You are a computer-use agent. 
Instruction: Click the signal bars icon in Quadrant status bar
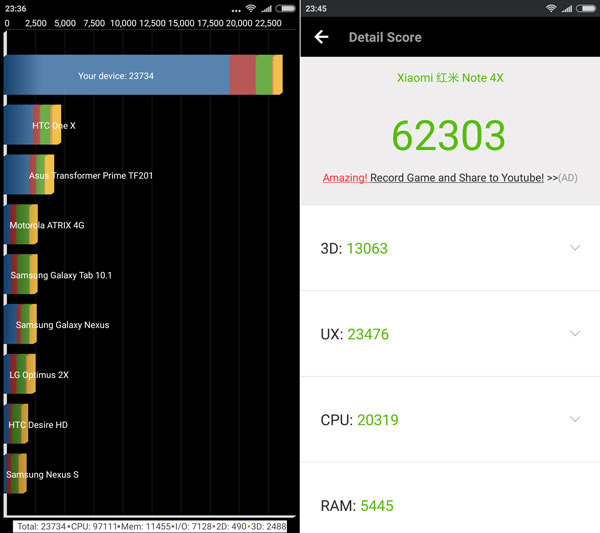(x=266, y=8)
